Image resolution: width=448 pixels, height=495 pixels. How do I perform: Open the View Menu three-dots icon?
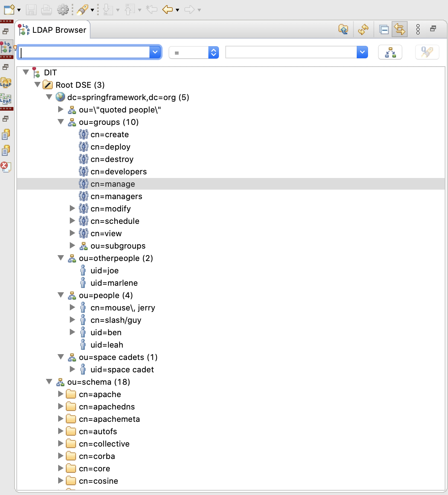(x=418, y=29)
